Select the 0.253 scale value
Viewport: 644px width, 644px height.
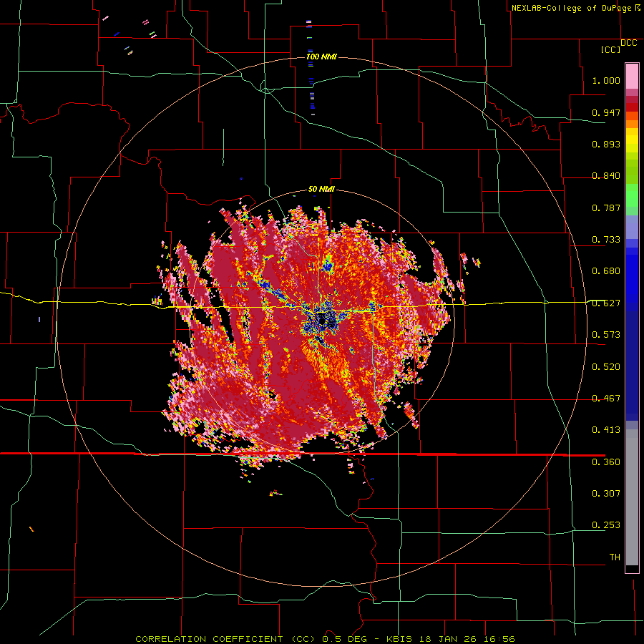point(606,525)
